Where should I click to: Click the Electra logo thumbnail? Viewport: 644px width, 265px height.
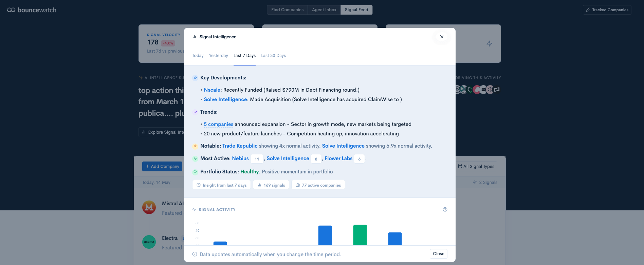[149, 242]
